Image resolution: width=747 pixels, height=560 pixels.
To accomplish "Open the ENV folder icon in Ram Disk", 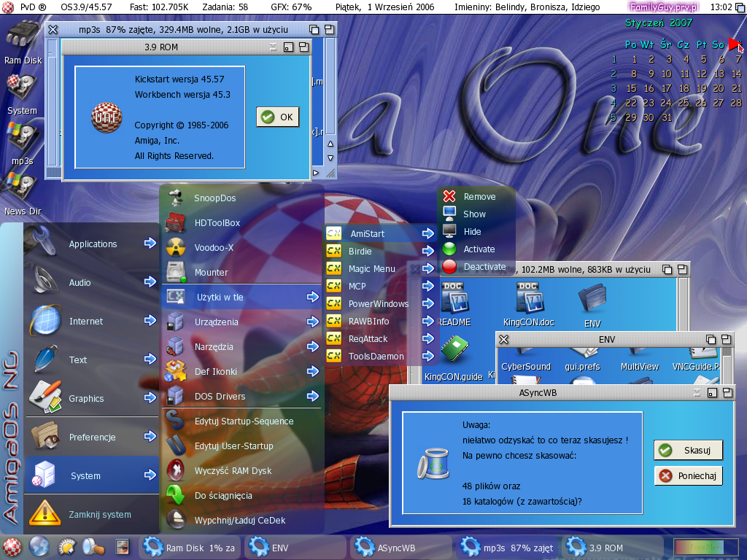I will [x=592, y=305].
